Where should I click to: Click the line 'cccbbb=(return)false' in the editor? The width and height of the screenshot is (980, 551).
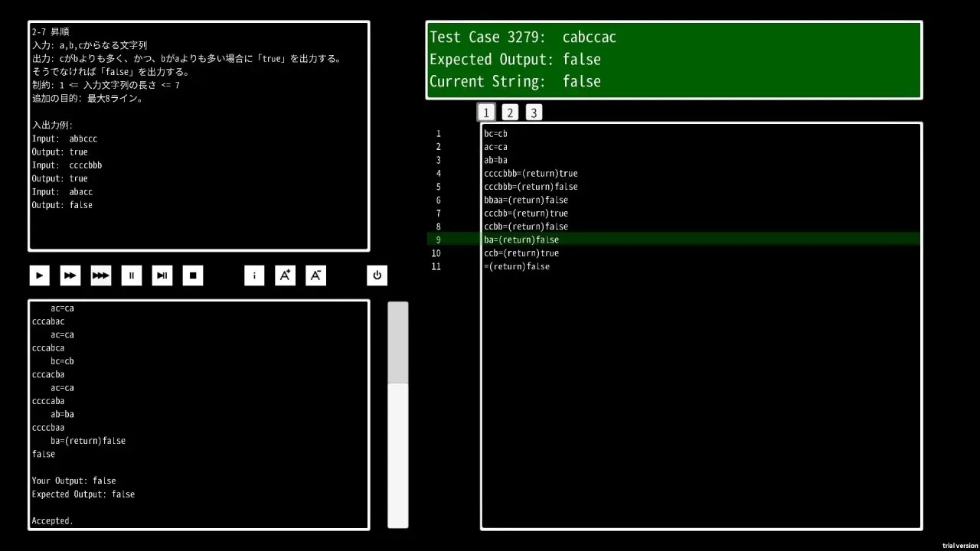531,187
